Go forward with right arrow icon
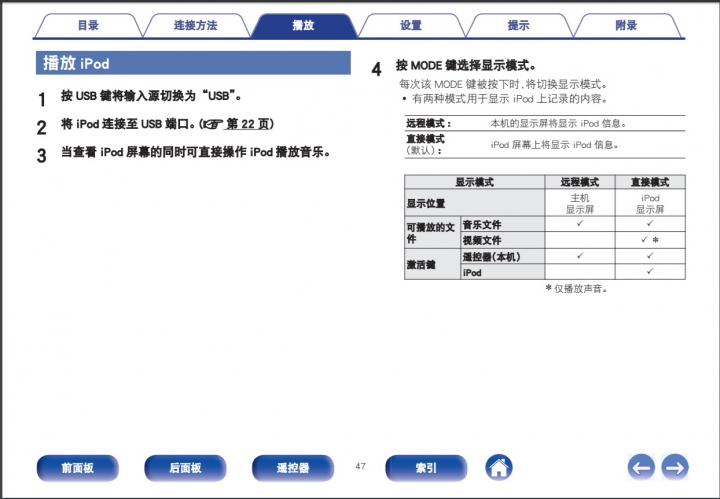 point(675,467)
